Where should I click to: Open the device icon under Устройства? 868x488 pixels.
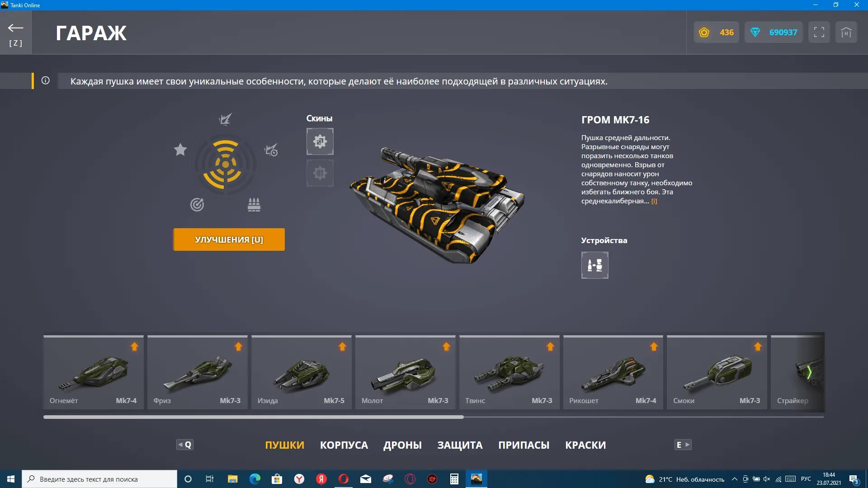[x=594, y=265]
